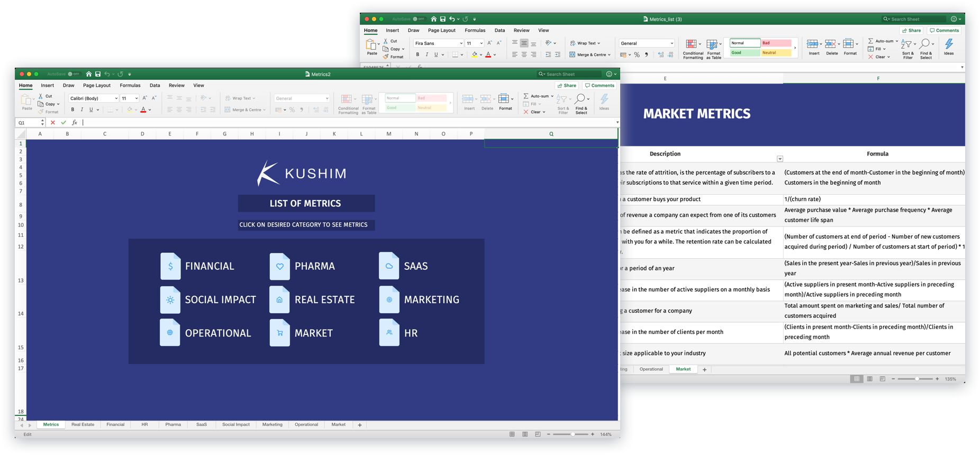Toggle Wrap Text in Metrics_list ribbon
Screen dimensions: 980x455
point(585,43)
